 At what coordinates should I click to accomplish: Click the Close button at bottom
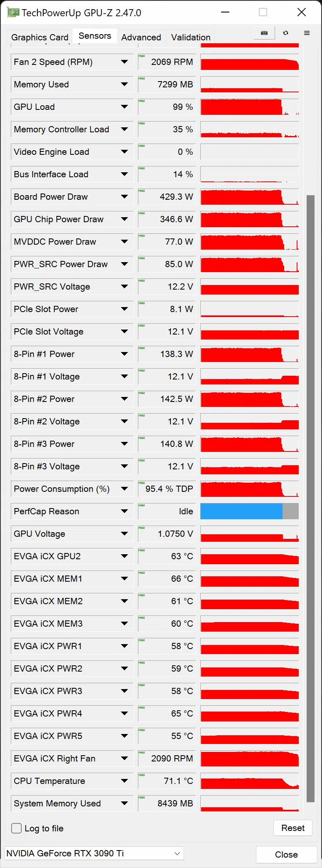point(286,854)
